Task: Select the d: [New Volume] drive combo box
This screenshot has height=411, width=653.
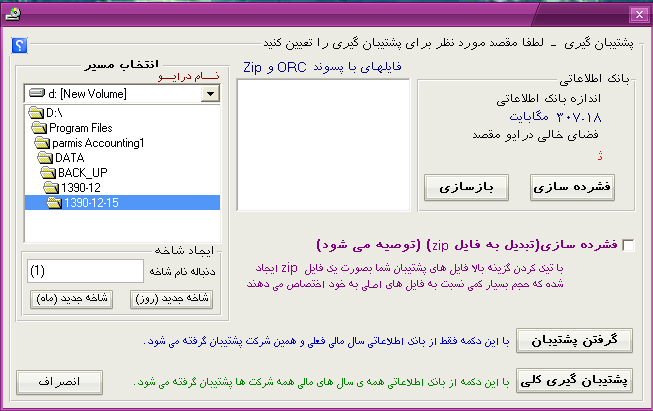Action: (122, 94)
